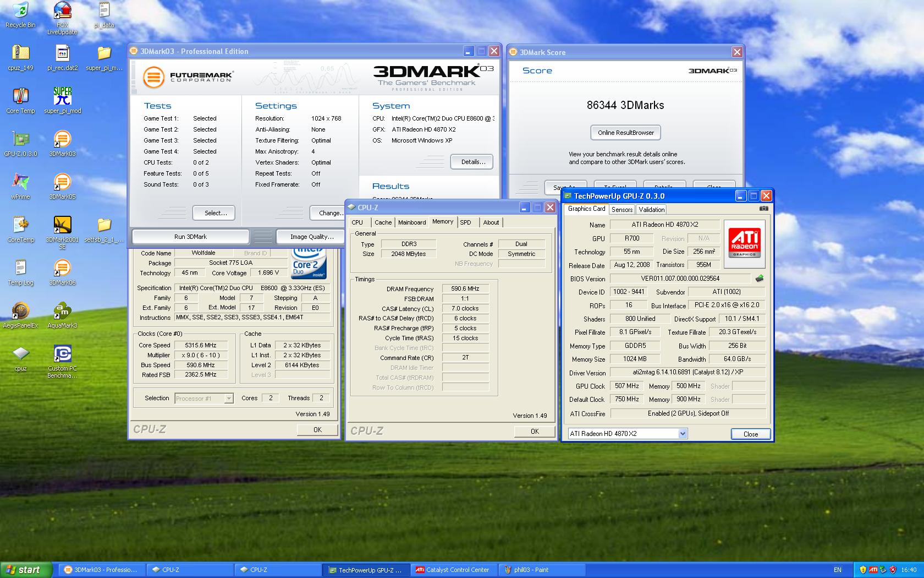Image resolution: width=924 pixels, height=578 pixels.
Task: Launch the cpuz desktop icon
Action: tap(20, 358)
